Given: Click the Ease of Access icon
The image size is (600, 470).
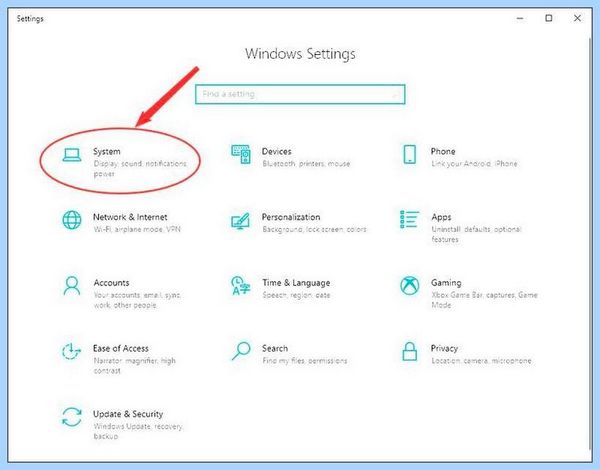Looking at the screenshot, I should (72, 351).
